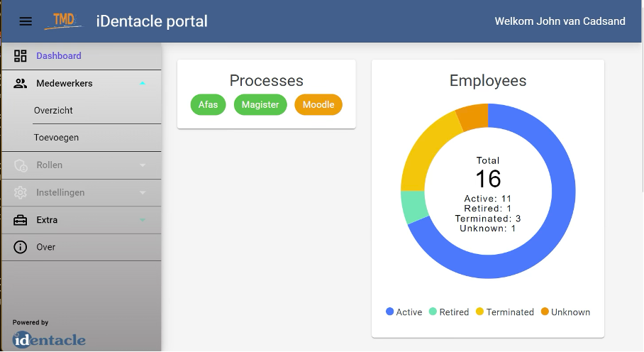644x352 pixels.
Task: Click the Over info icon
Action: click(x=20, y=247)
